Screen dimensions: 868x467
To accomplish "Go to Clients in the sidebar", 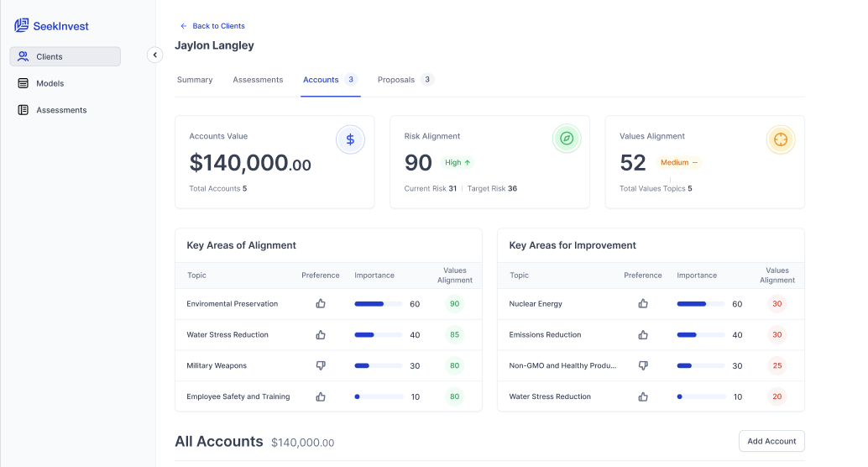I will (x=65, y=56).
